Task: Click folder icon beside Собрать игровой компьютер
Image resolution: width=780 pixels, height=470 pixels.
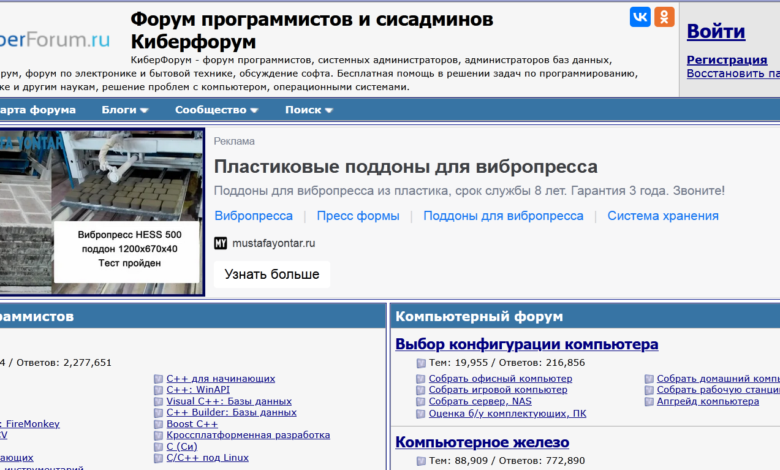Action: click(x=421, y=390)
